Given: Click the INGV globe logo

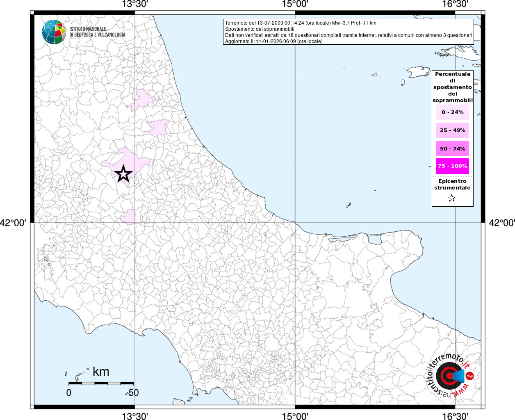Looking at the screenshot, I should [x=54, y=32].
